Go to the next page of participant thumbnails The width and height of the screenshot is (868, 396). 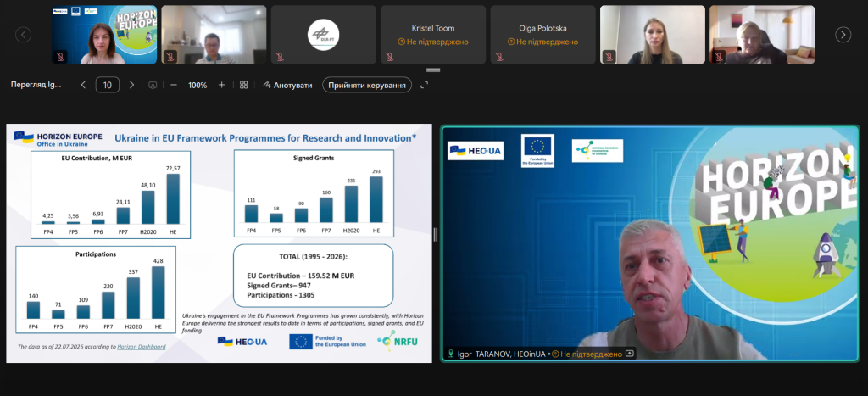(x=843, y=35)
